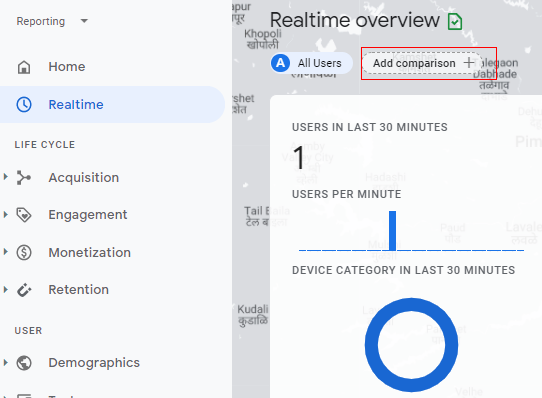Open Demographics reports
The height and width of the screenshot is (398, 542).
click(94, 363)
